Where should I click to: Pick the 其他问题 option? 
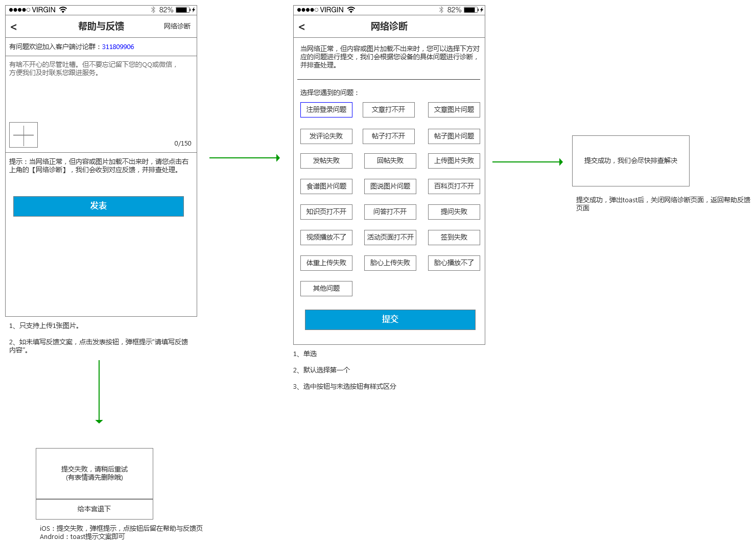[326, 289]
